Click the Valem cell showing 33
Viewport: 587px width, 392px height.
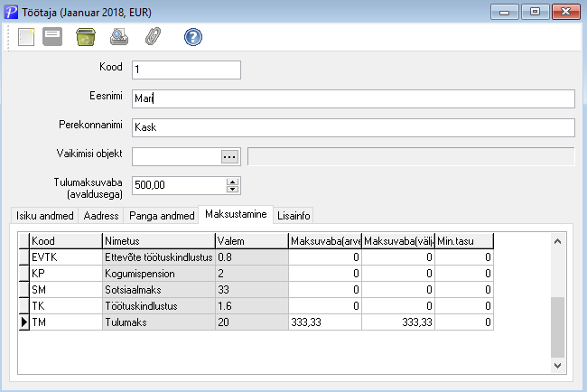(x=252, y=289)
